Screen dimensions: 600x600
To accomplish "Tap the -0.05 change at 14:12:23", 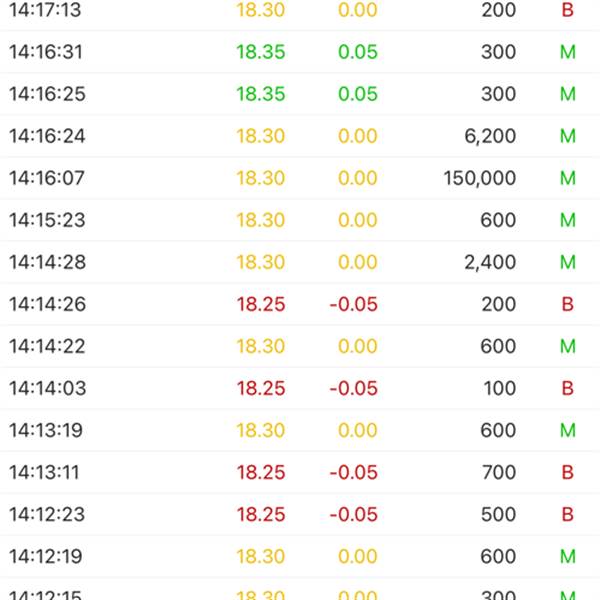I will [x=354, y=514].
